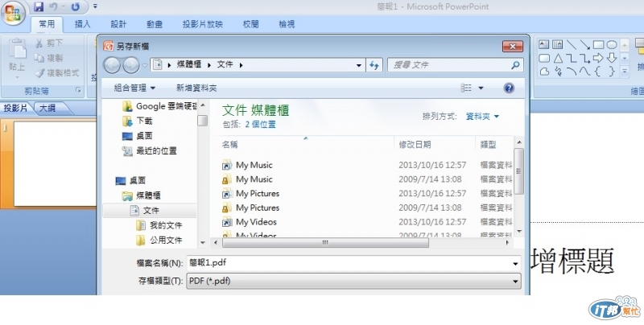Open Customize Quick Access Toolbar arrow
This screenshot has width=644, height=325.
coord(95,6)
